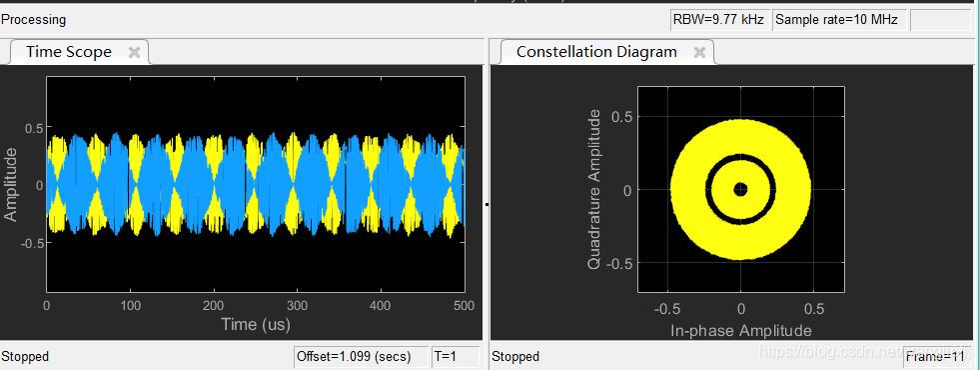The image size is (980, 370).
Task: Click the Sample rate=10 MHz status field
Action: (839, 19)
